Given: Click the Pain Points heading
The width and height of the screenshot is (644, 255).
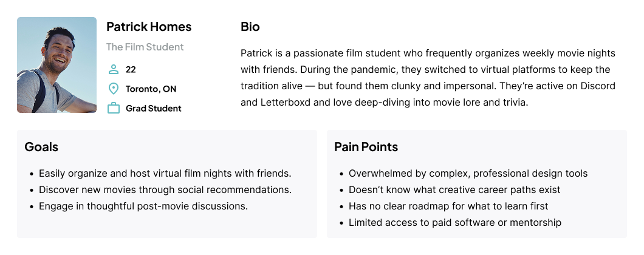Looking at the screenshot, I should click(366, 146).
